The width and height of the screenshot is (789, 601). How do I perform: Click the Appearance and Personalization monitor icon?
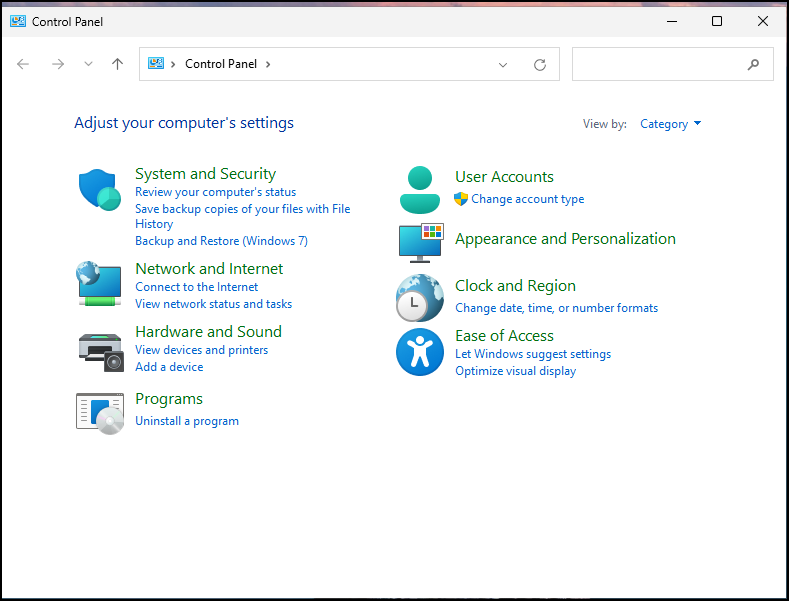(421, 243)
